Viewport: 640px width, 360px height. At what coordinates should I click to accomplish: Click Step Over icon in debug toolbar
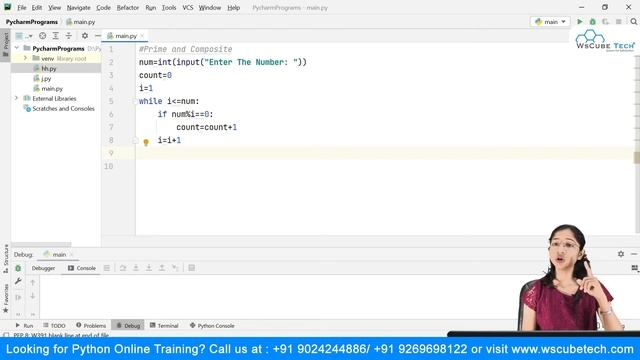coord(123,268)
